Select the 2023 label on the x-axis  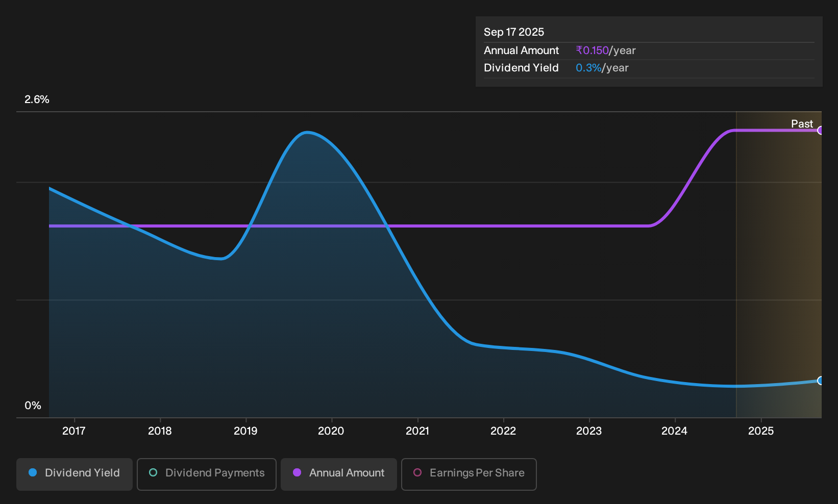click(589, 431)
